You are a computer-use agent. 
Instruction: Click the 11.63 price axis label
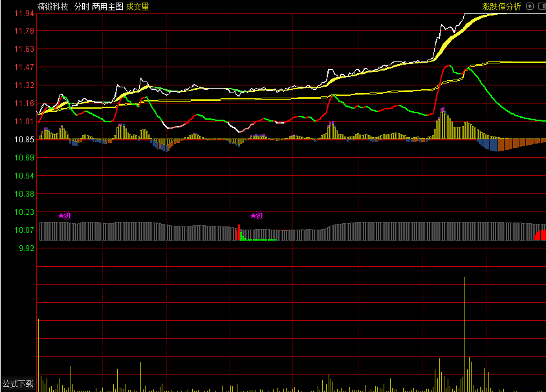[x=24, y=49]
